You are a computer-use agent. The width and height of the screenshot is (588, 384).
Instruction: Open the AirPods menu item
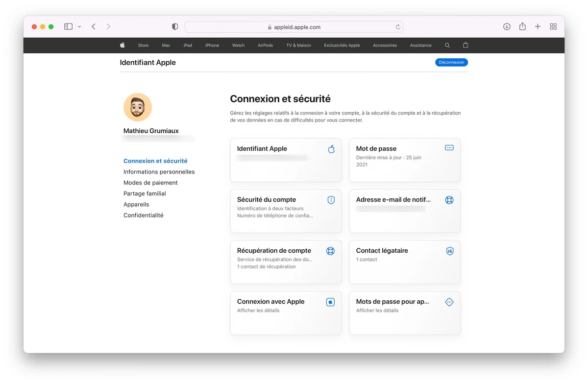pos(266,45)
